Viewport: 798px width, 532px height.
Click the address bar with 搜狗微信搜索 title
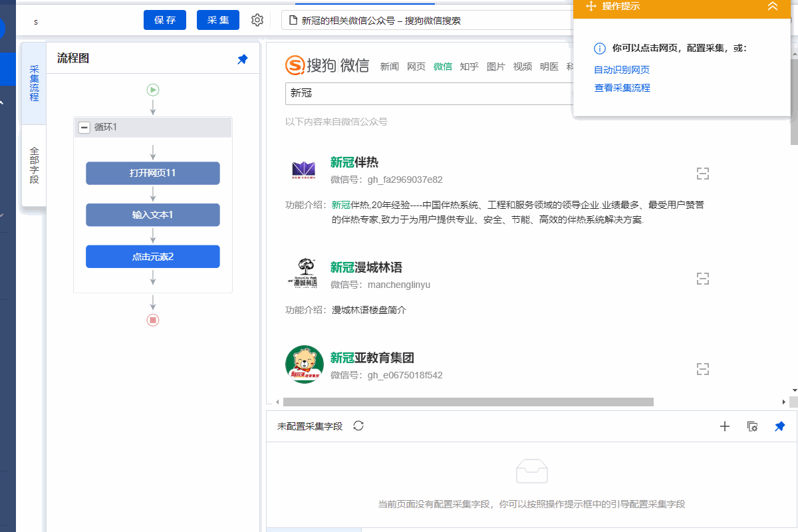(x=426, y=21)
